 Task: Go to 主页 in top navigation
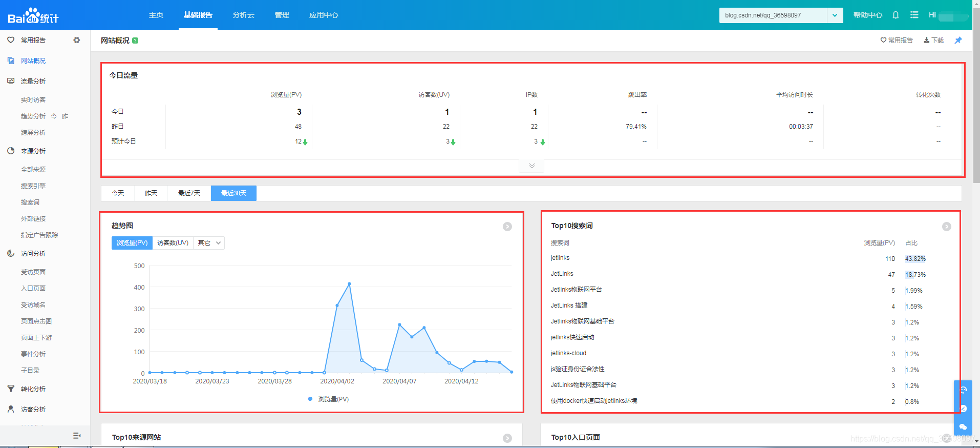pyautogui.click(x=156, y=15)
